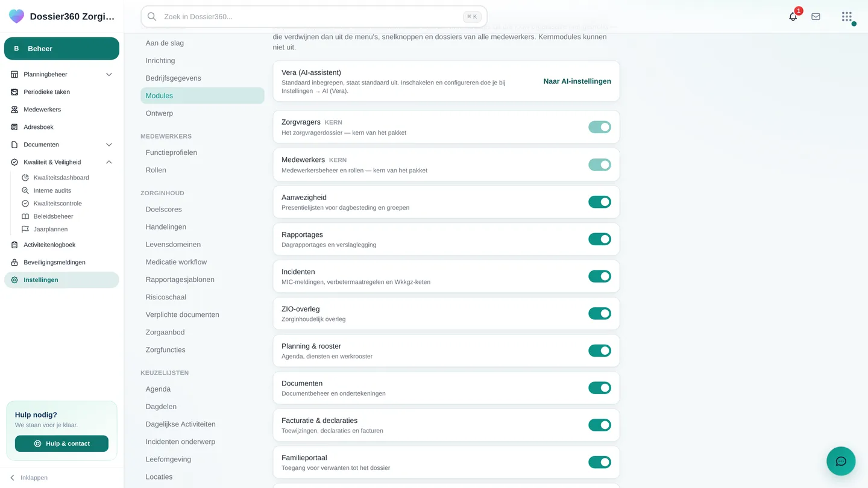Viewport: 868px width, 488px height.
Task: Disable the Planning & rooster toggle
Action: pos(600,351)
